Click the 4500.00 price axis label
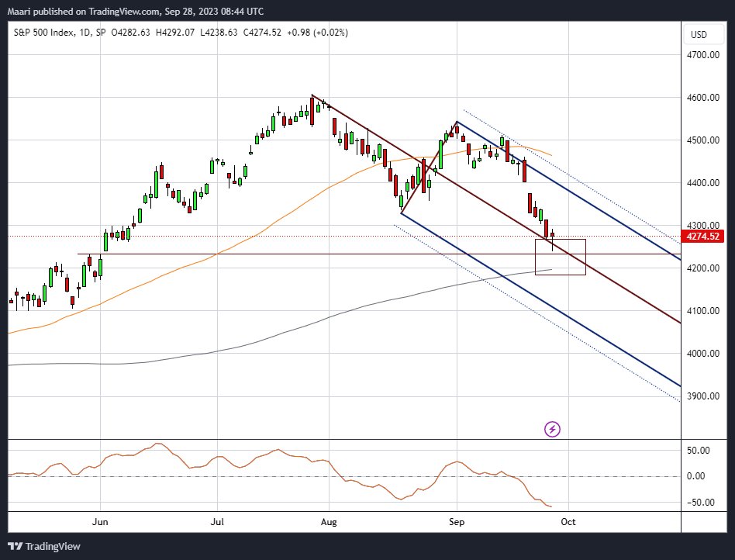This screenshot has width=735, height=560. pos(702,140)
